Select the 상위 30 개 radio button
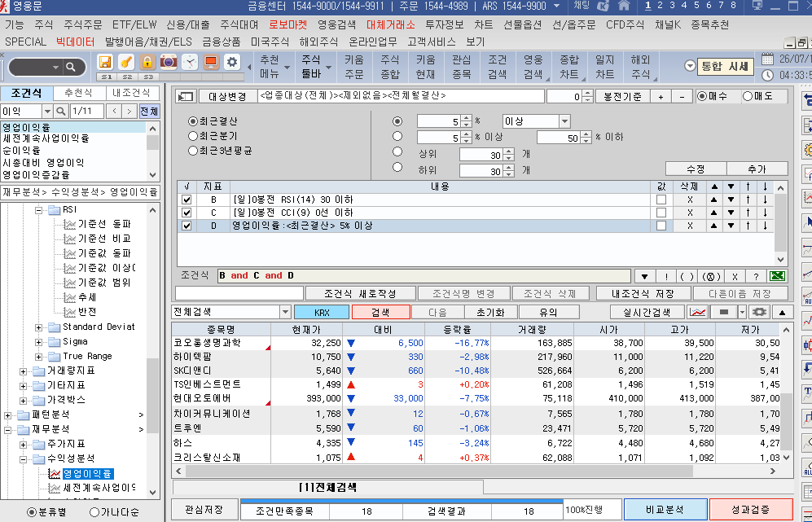The height and width of the screenshot is (522, 812). tap(397, 152)
